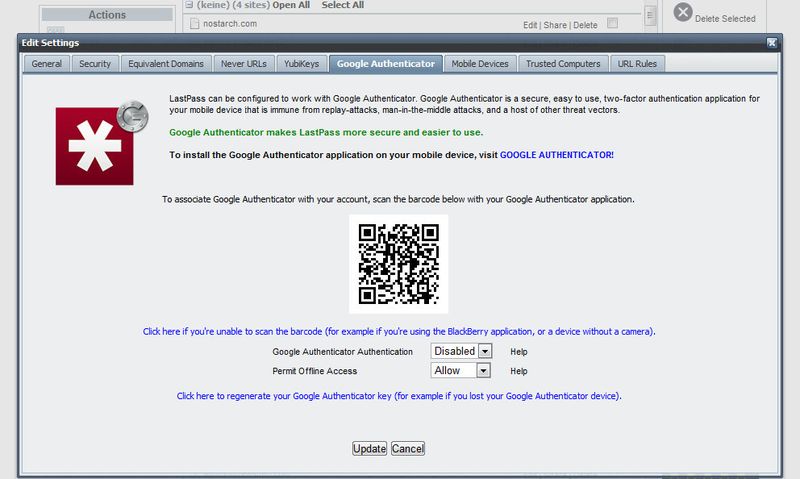
Task: Click the LastPass logo image
Action: point(94,146)
